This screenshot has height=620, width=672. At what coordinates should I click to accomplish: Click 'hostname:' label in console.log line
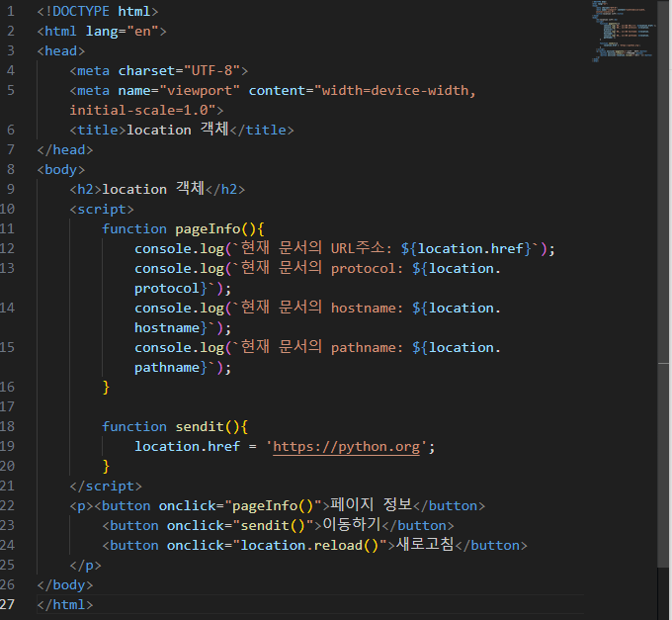368,309
